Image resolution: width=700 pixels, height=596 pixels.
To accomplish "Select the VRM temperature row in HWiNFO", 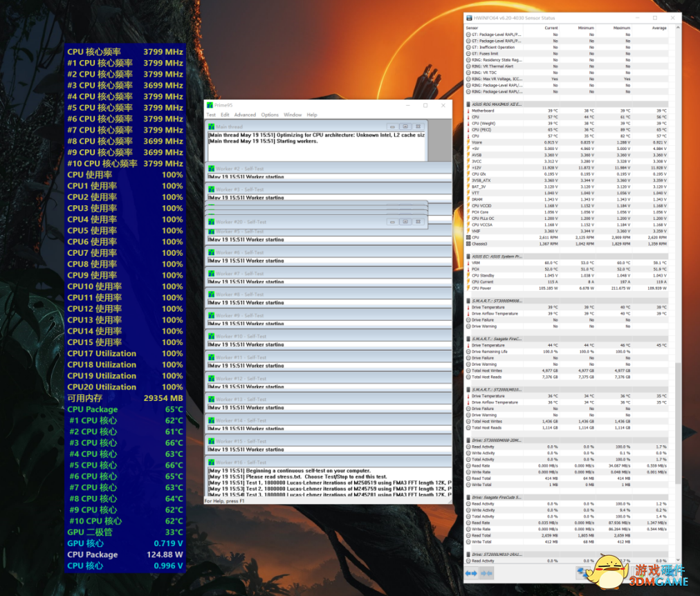I will click(567, 263).
